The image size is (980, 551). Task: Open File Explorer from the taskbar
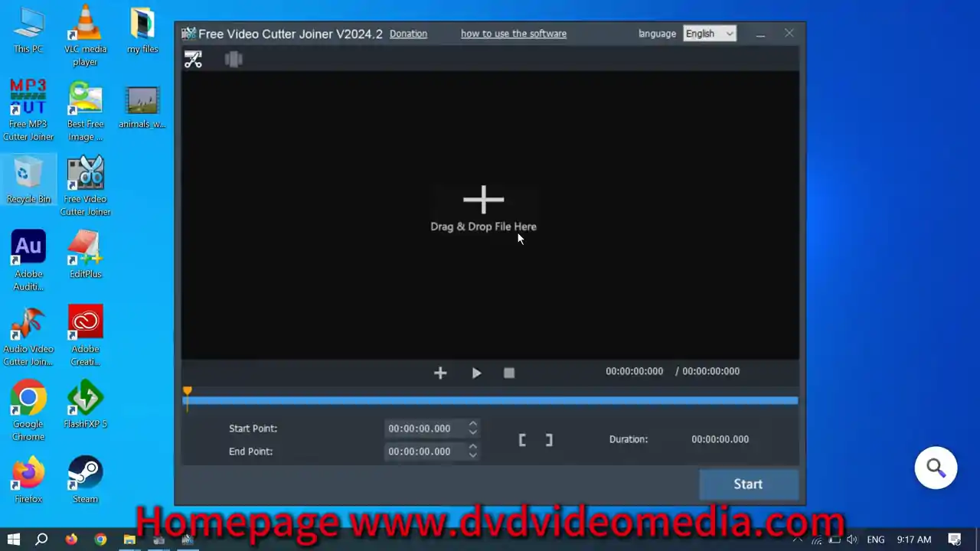point(129,540)
